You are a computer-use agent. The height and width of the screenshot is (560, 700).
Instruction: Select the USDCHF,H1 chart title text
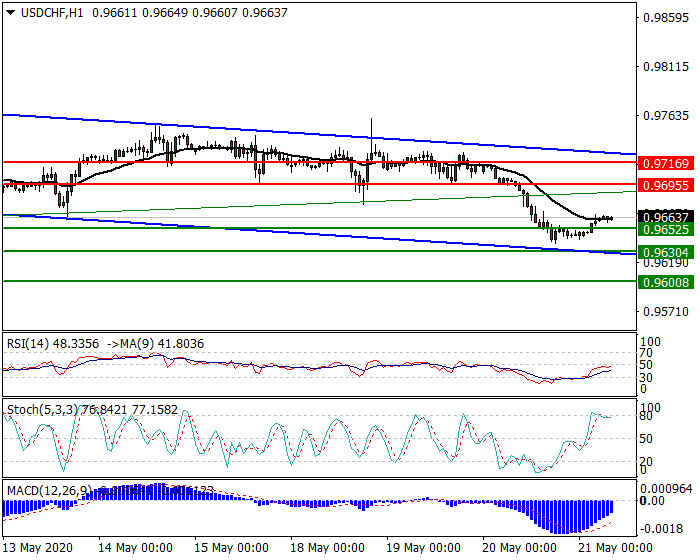[52, 13]
